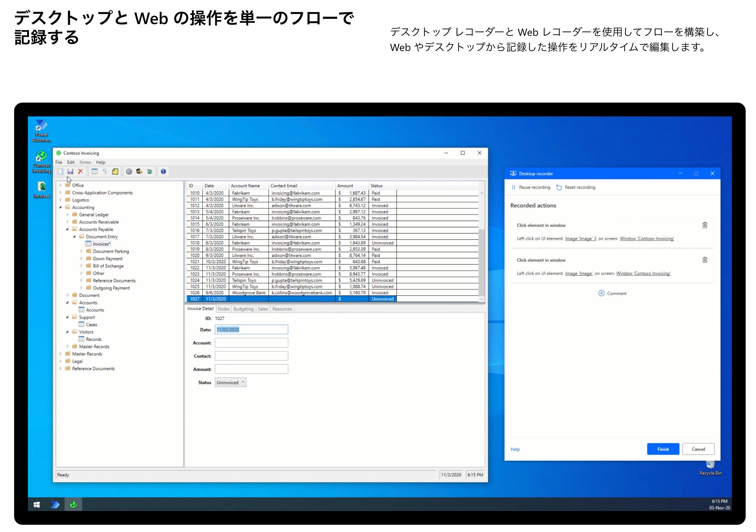
Task: Click the user account toolbar icon
Action: coord(139,171)
